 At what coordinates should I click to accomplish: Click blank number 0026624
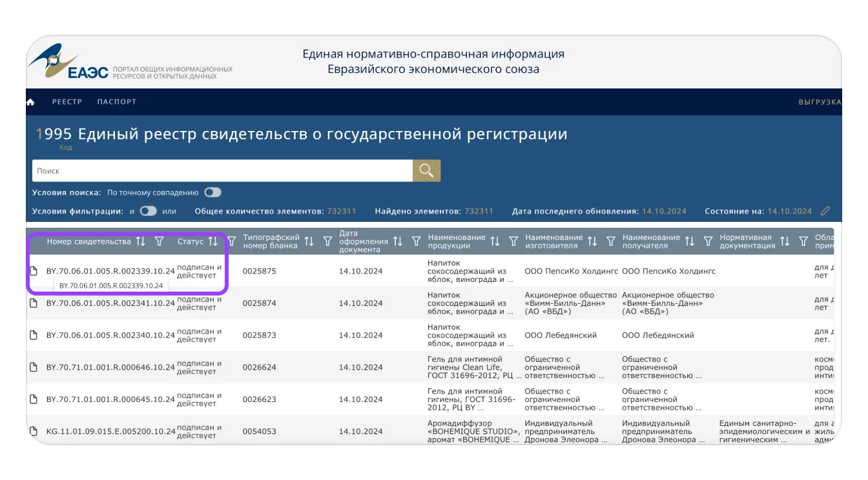pos(260,367)
